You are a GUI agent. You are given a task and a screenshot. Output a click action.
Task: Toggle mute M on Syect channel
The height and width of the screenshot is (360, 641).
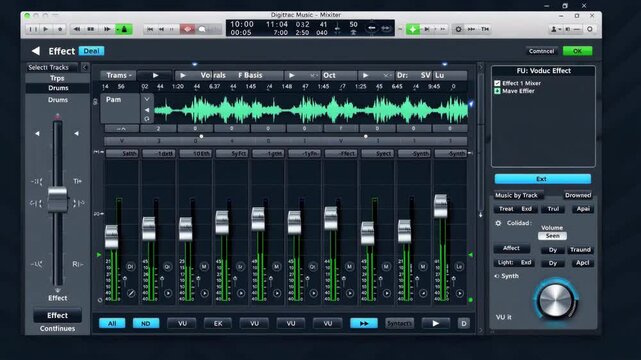point(386,267)
